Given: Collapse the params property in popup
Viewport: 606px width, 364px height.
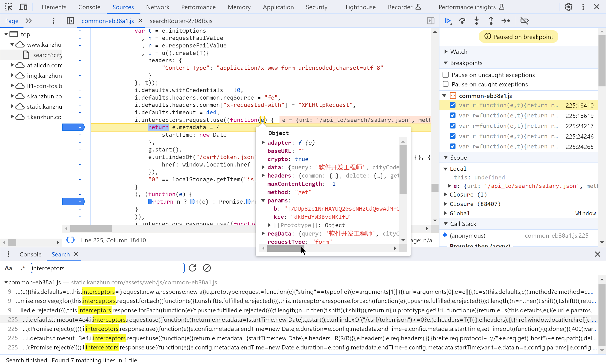Looking at the screenshot, I should pyautogui.click(x=263, y=200).
